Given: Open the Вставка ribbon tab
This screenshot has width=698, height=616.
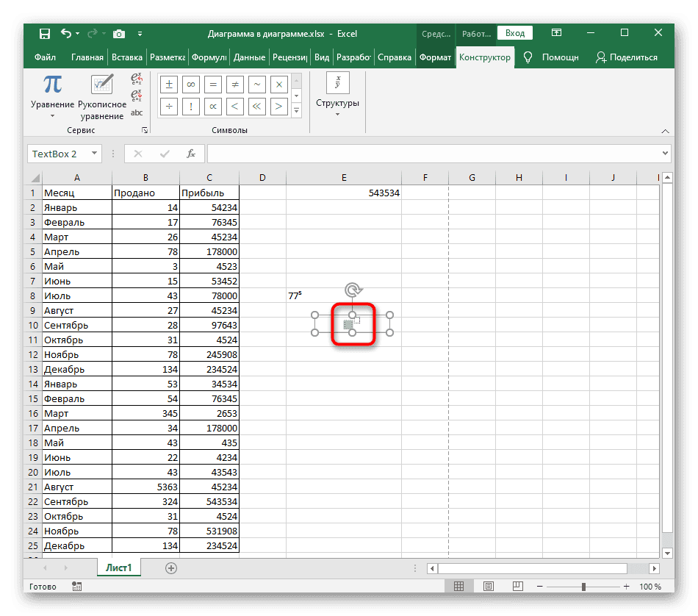Looking at the screenshot, I should (x=127, y=57).
